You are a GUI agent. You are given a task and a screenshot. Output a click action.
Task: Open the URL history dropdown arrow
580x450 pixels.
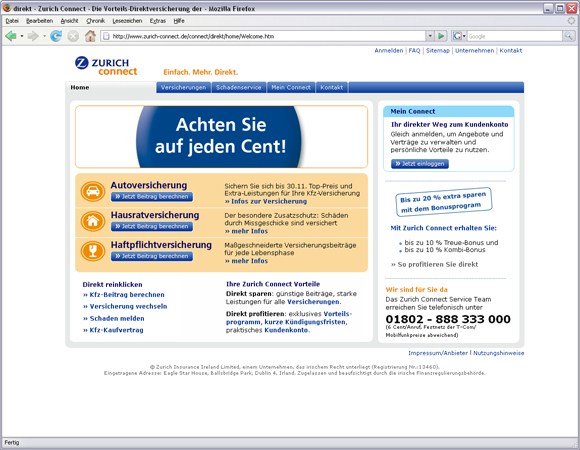pos(430,36)
